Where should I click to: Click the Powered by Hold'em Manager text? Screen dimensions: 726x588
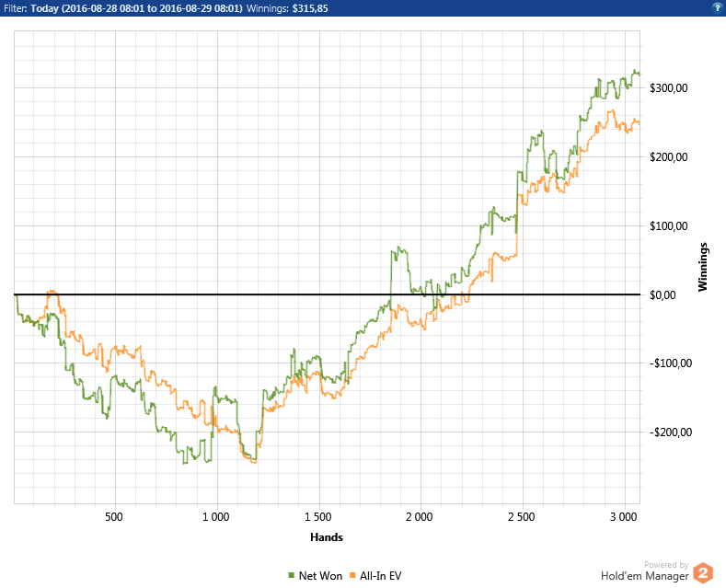(644, 571)
